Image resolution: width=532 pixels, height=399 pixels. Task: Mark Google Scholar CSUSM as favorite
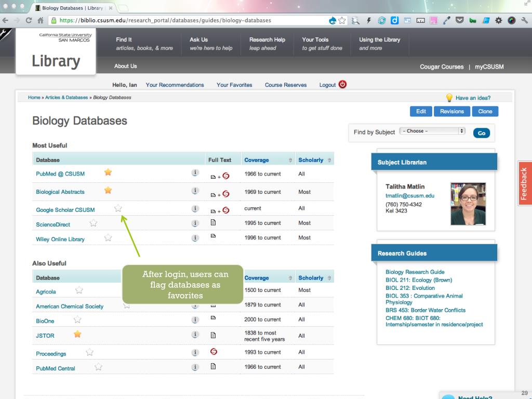pyautogui.click(x=118, y=208)
